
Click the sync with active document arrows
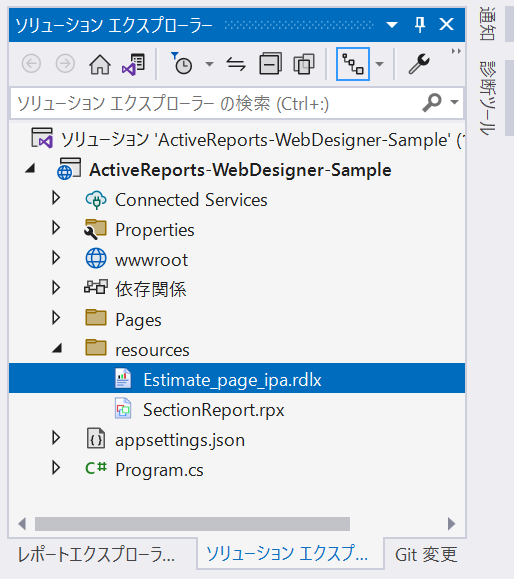236,64
